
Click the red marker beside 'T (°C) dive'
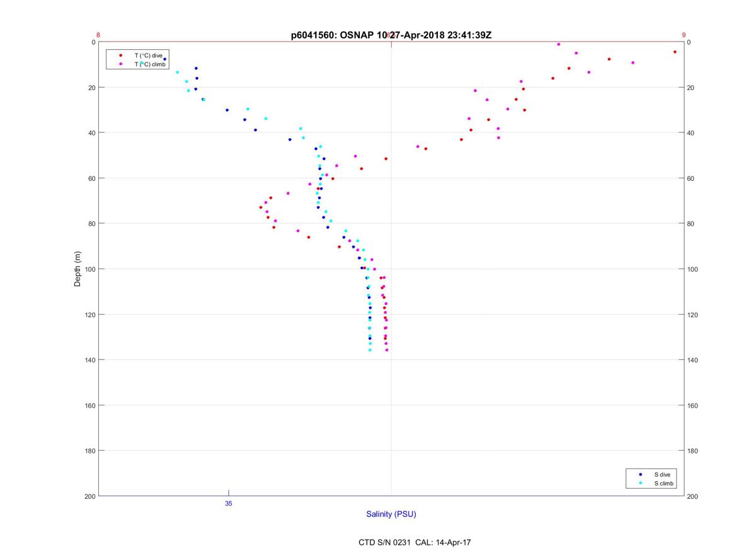[x=121, y=55]
